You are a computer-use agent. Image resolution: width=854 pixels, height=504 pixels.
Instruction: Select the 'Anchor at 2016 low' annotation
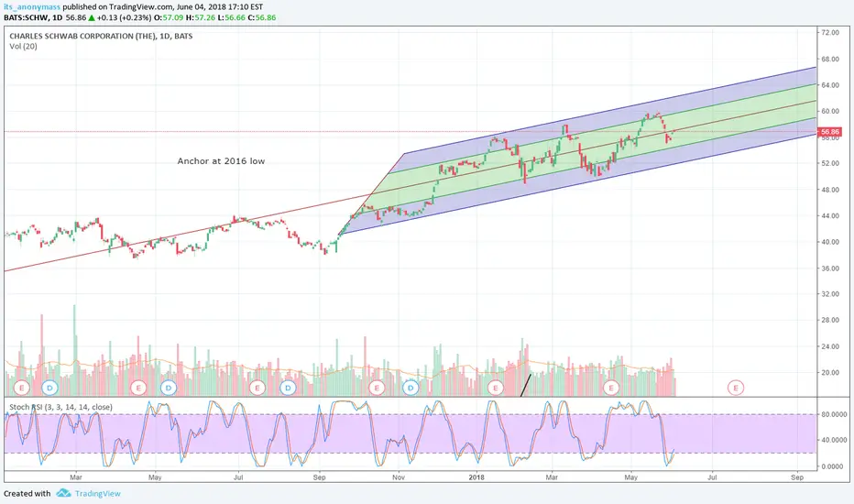(x=221, y=161)
